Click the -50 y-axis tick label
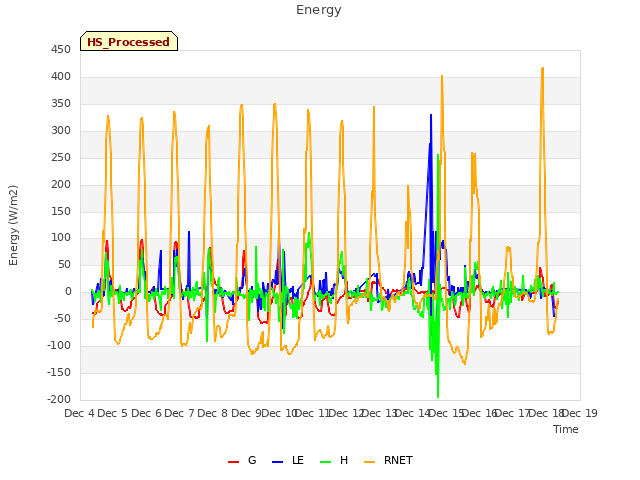Image resolution: width=640 pixels, height=480 pixels. pos(63,319)
